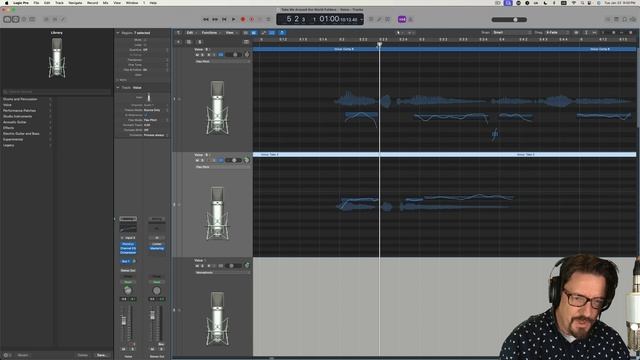Open the Drag 'X-Fade' dropdown
Viewport: 640px width, 360px height.
coord(558,33)
